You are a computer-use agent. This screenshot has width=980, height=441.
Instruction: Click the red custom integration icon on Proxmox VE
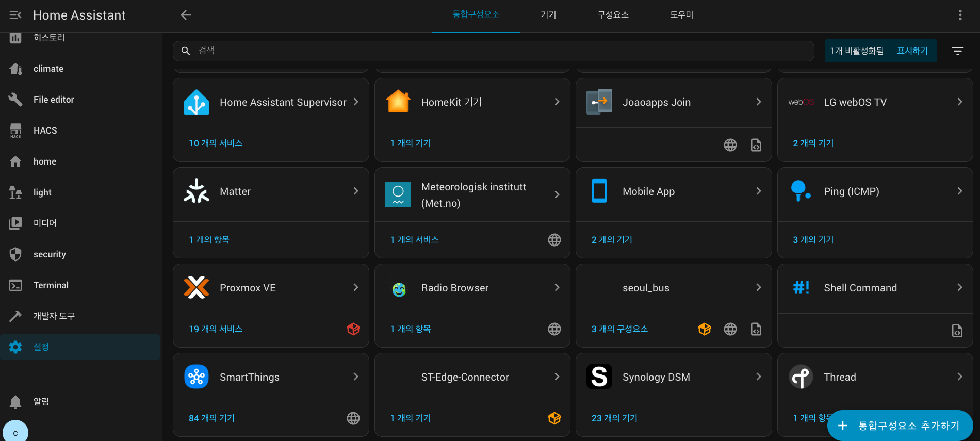[x=353, y=329]
